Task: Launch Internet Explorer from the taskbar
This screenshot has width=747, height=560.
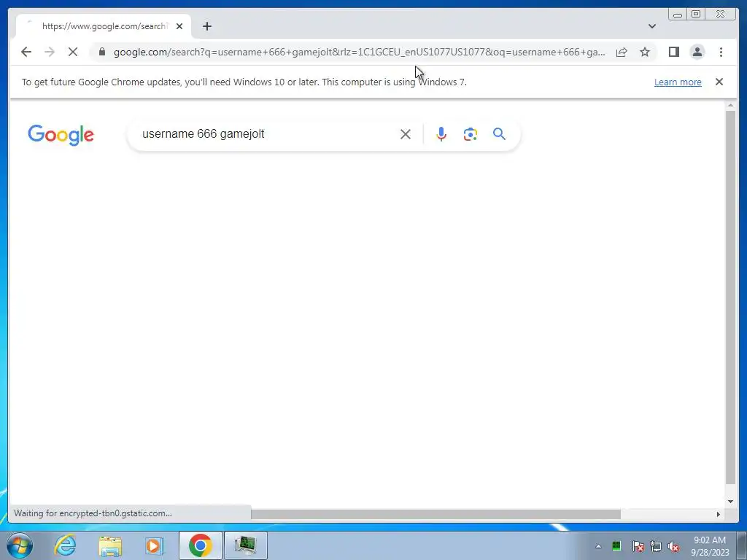Action: click(65, 545)
